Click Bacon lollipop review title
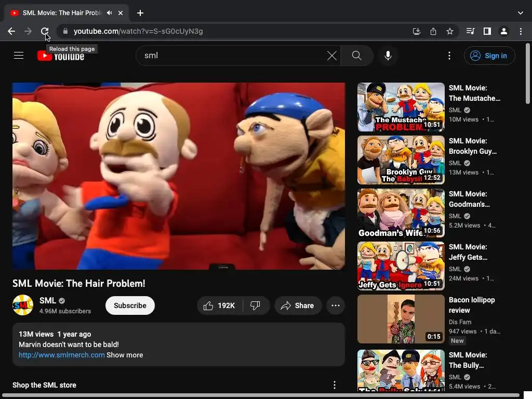Image resolution: width=532 pixels, height=399 pixels. tap(472, 304)
